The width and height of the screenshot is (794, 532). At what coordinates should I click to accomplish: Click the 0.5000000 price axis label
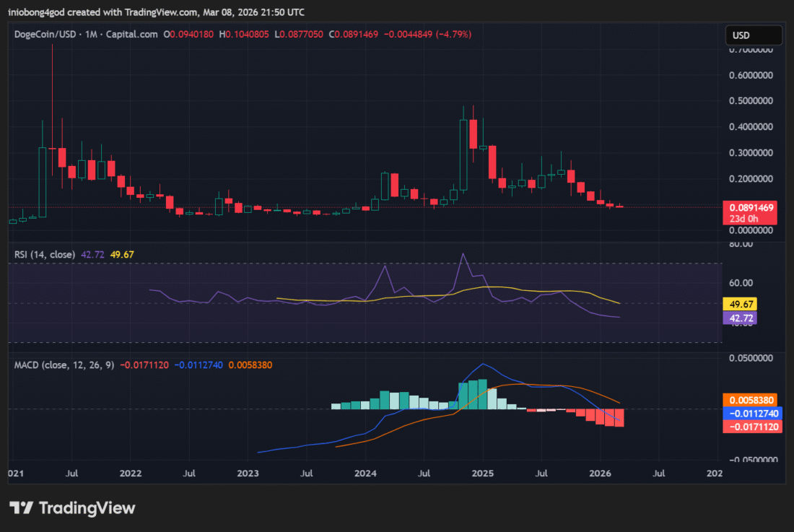pyautogui.click(x=750, y=100)
